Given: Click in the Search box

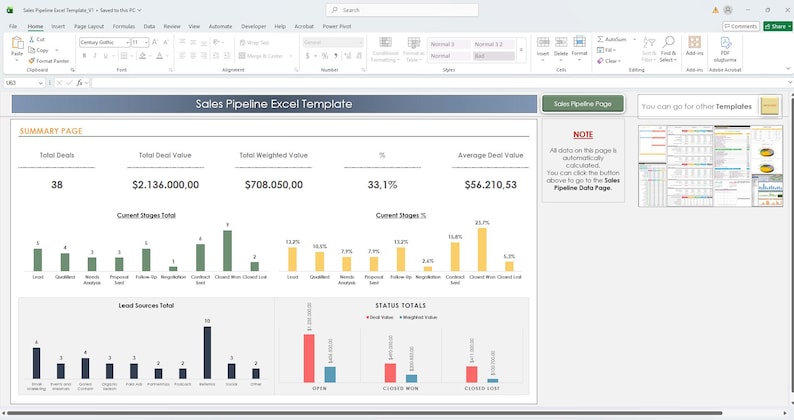Looking at the screenshot, I should 402,10.
